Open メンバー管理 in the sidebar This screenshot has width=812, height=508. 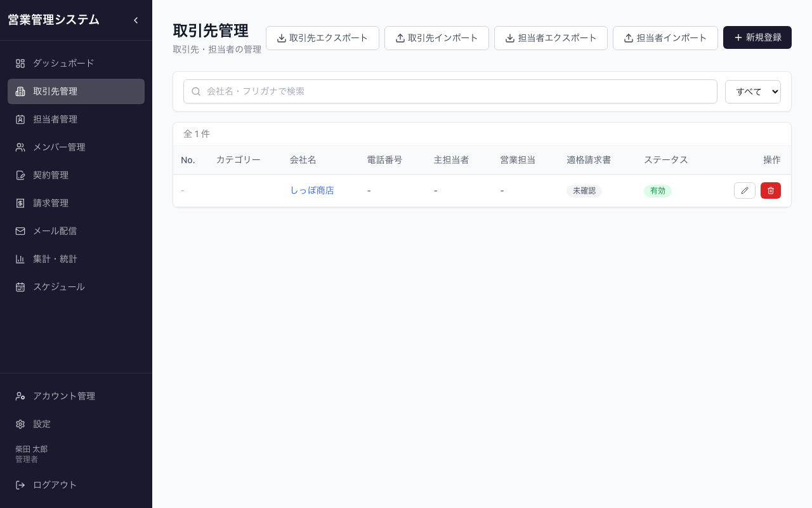click(76, 147)
